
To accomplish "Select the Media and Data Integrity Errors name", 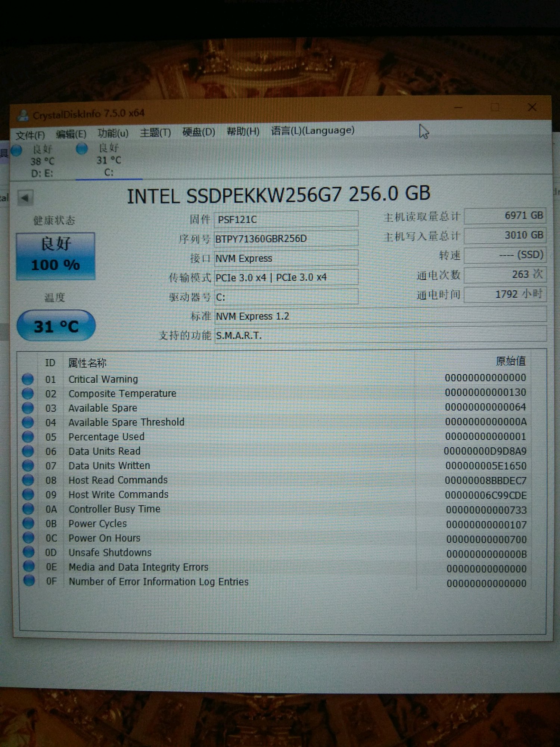I will [x=139, y=567].
